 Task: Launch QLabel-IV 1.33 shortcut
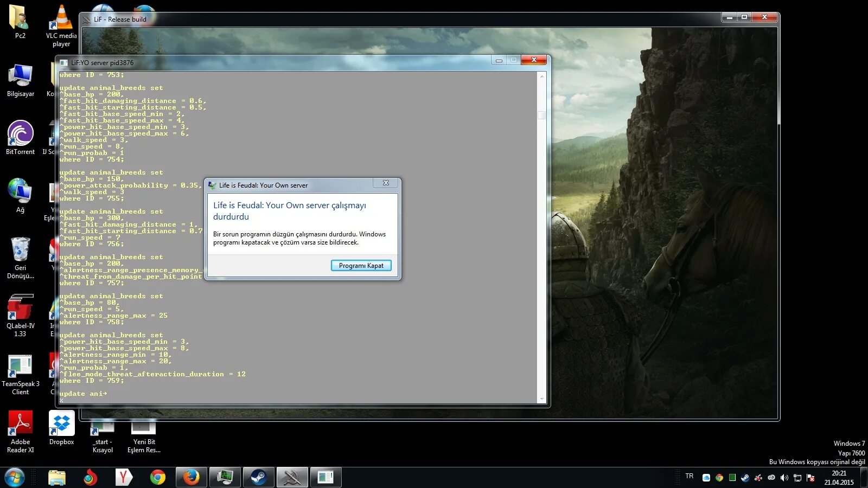point(21,316)
